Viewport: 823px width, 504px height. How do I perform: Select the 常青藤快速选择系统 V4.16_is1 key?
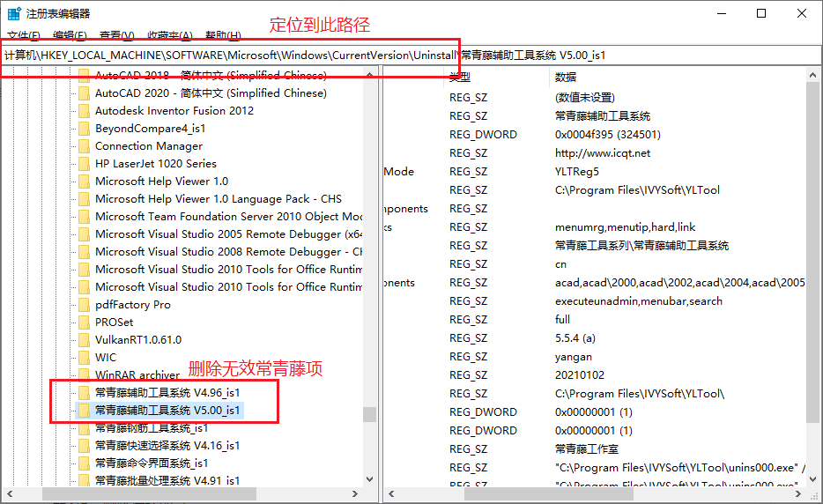(x=167, y=446)
